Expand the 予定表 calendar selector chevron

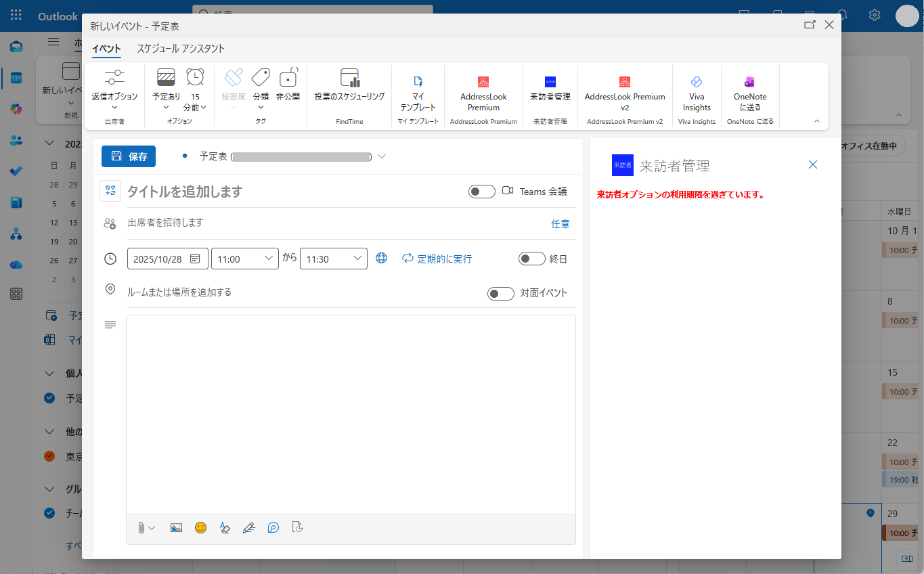(382, 156)
